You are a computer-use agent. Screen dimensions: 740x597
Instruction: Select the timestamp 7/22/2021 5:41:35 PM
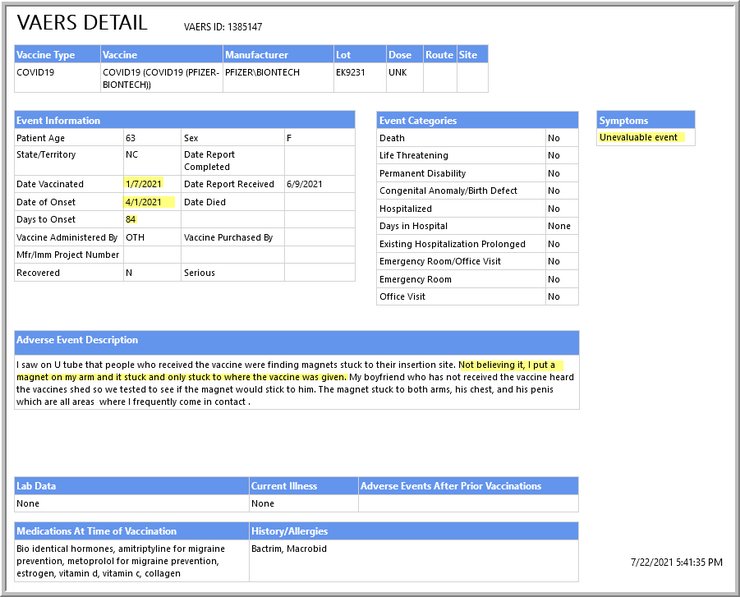coord(676,562)
